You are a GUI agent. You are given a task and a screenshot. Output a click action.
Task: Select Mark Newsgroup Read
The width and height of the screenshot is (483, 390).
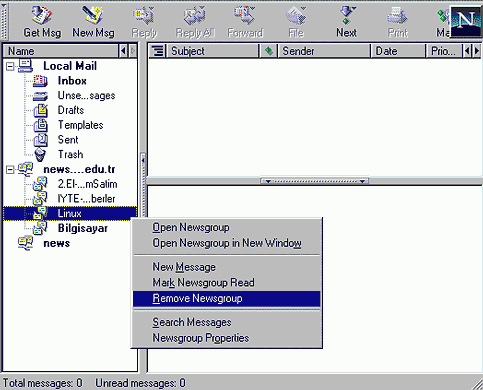(x=227, y=283)
